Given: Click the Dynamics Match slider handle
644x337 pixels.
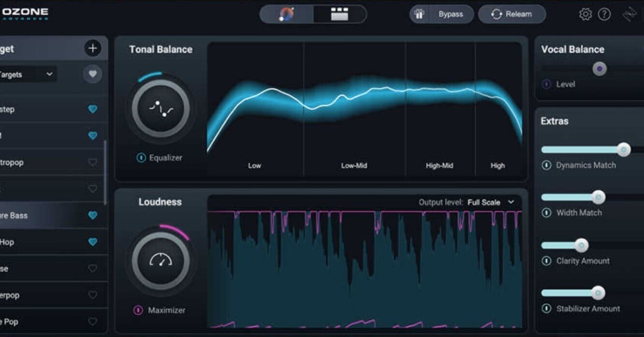Looking at the screenshot, I should coord(624,150).
